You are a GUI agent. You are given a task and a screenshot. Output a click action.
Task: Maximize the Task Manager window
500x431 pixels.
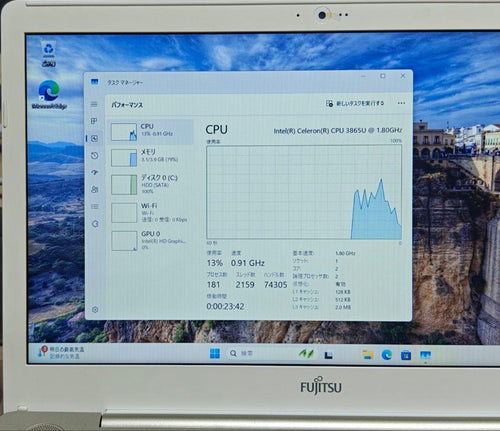(x=383, y=76)
